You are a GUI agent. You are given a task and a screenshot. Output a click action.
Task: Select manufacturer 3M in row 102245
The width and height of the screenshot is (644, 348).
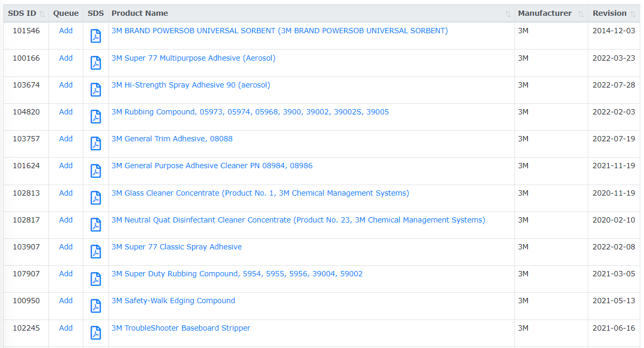523,328
